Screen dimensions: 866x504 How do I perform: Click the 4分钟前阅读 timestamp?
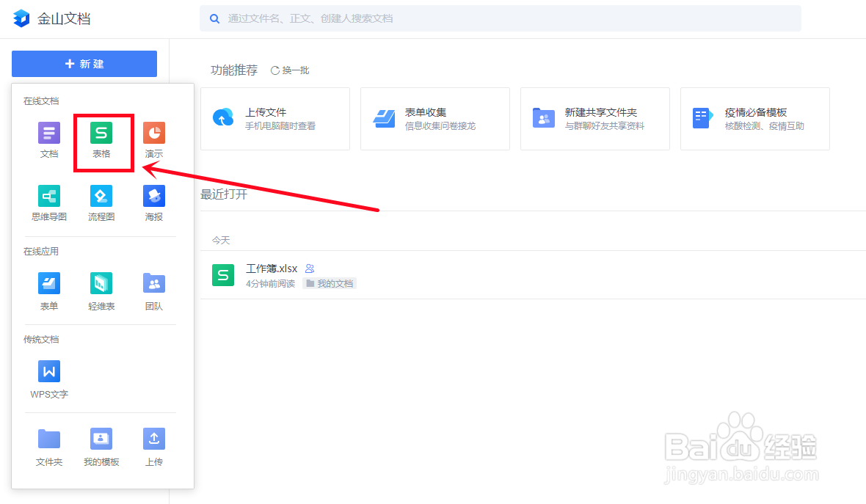click(x=271, y=283)
